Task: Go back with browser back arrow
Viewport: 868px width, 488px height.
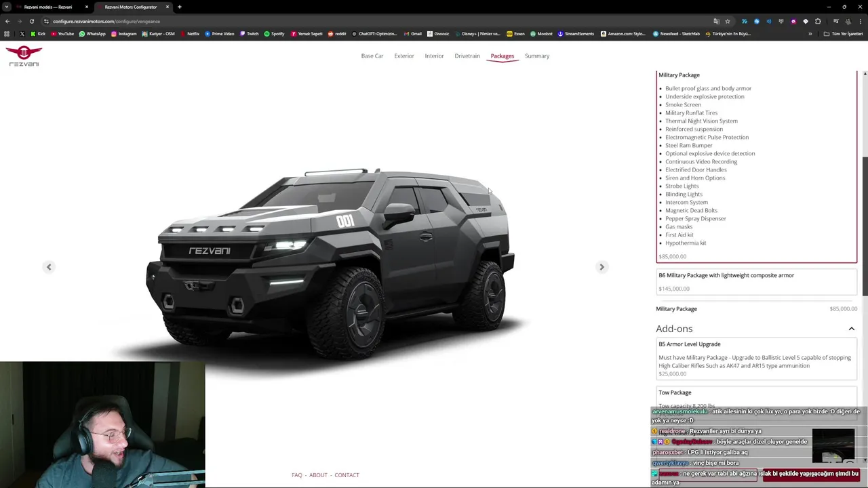Action: click(7, 21)
